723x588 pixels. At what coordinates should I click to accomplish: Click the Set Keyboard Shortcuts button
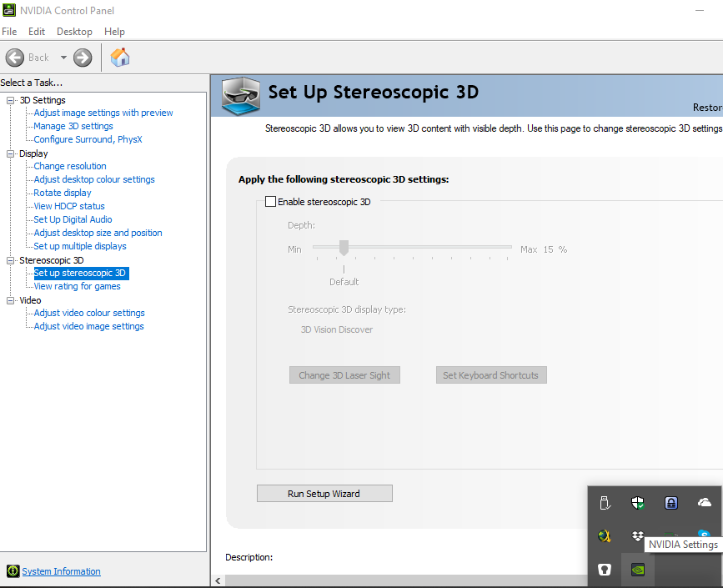pyautogui.click(x=491, y=375)
